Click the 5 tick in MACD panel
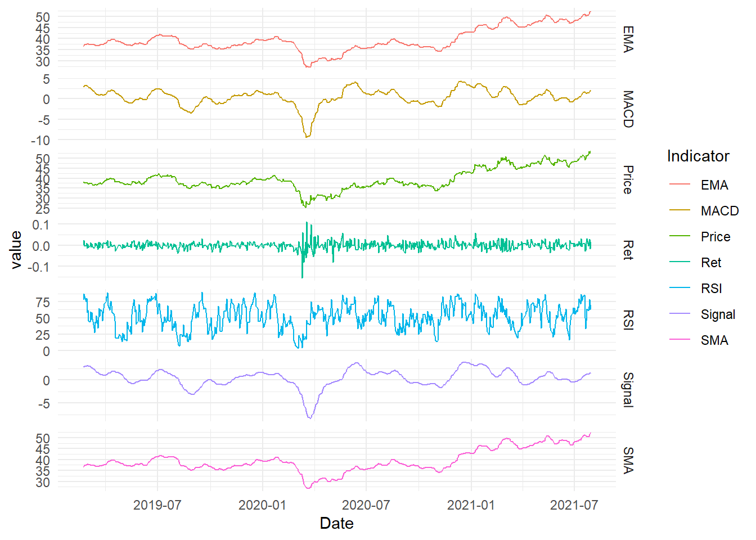 (x=47, y=79)
